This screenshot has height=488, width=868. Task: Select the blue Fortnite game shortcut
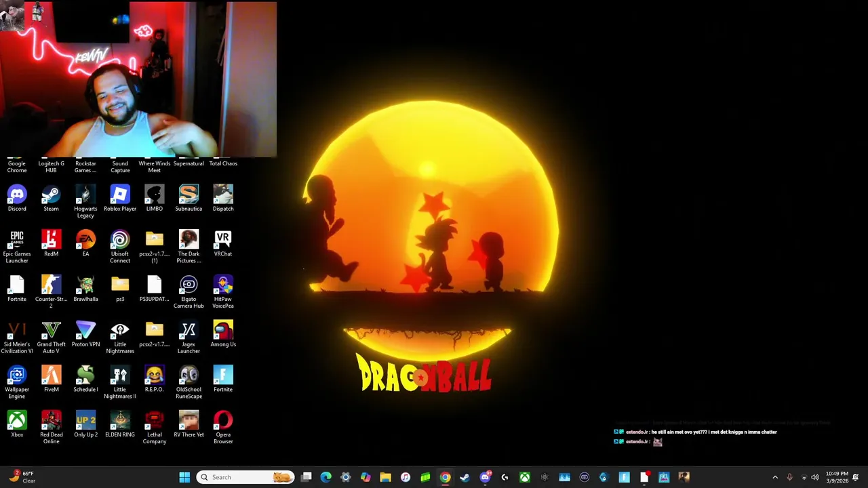tap(223, 379)
